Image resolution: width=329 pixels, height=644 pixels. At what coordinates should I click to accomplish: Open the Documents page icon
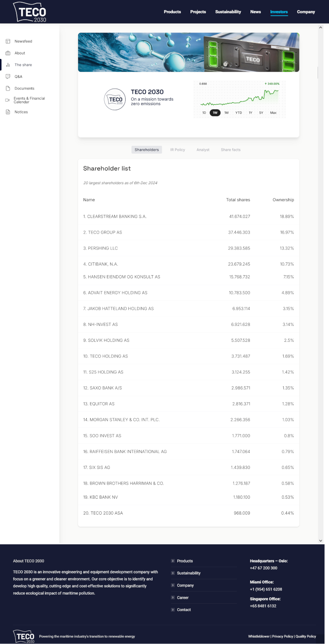coord(8,88)
